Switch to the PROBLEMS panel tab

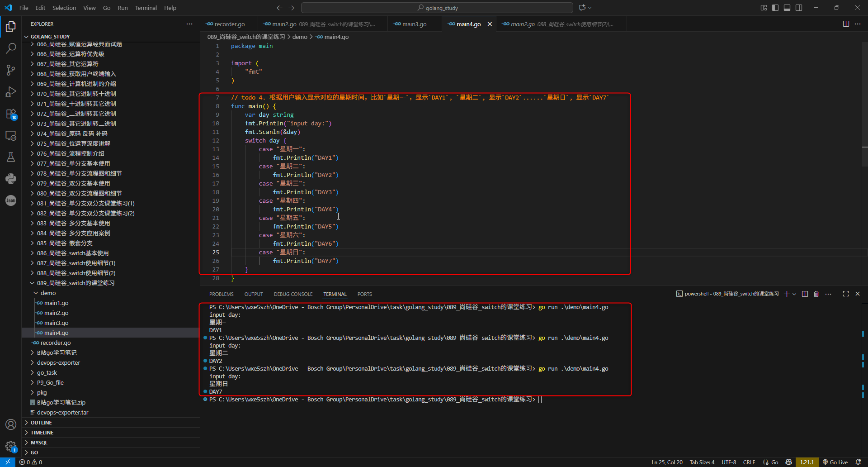point(222,294)
